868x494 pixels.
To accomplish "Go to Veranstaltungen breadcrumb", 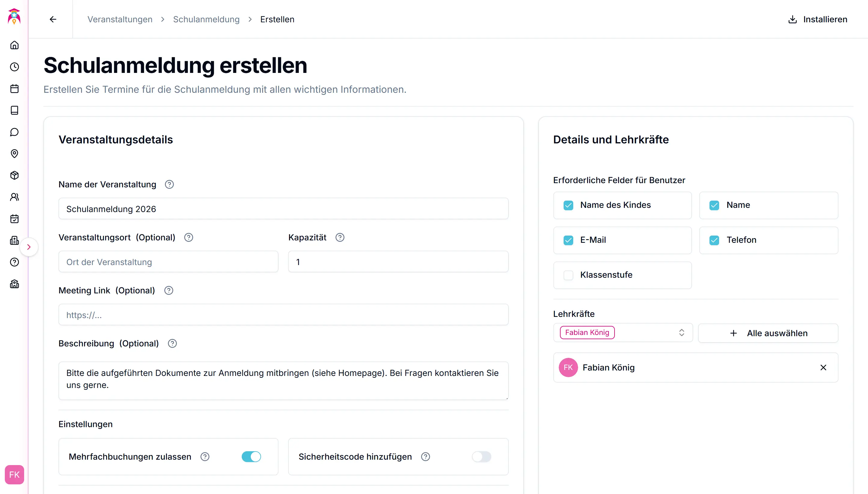I will pyautogui.click(x=120, y=19).
